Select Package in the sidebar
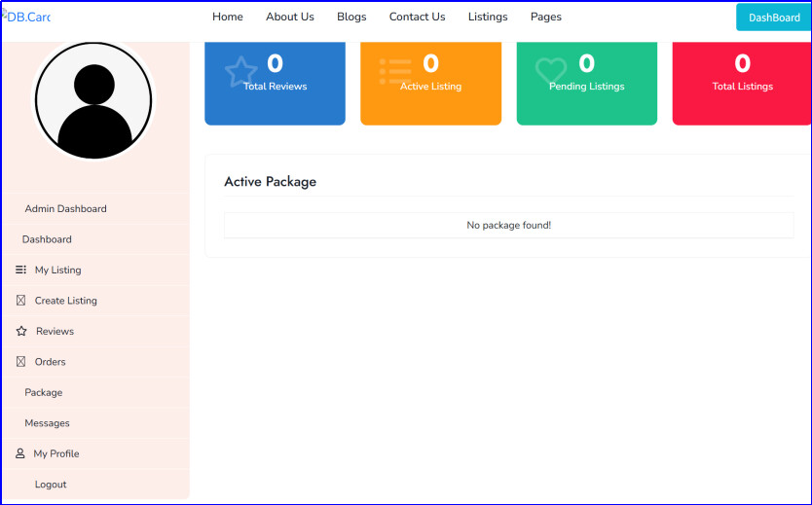Viewport: 812px width, 505px height. [44, 392]
